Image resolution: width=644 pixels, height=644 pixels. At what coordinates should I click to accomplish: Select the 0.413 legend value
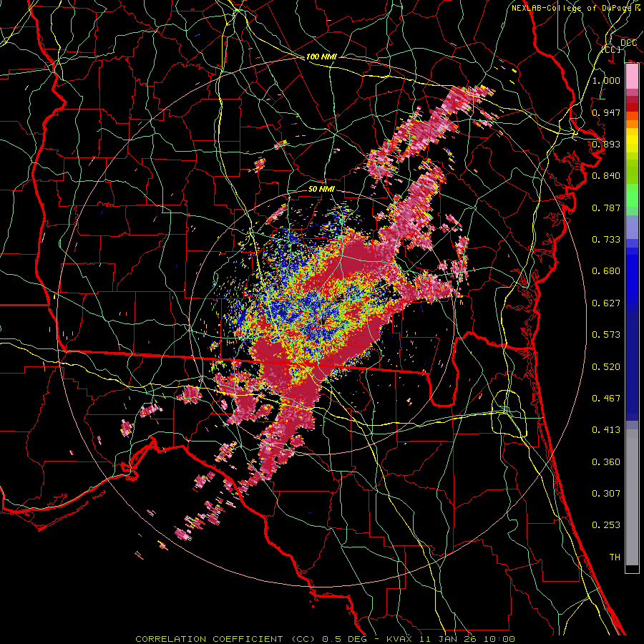tap(606, 430)
